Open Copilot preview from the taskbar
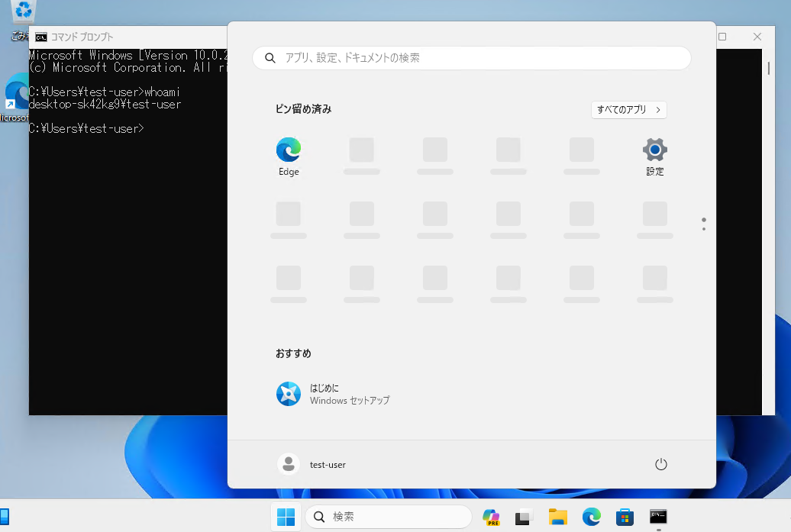 [491, 517]
